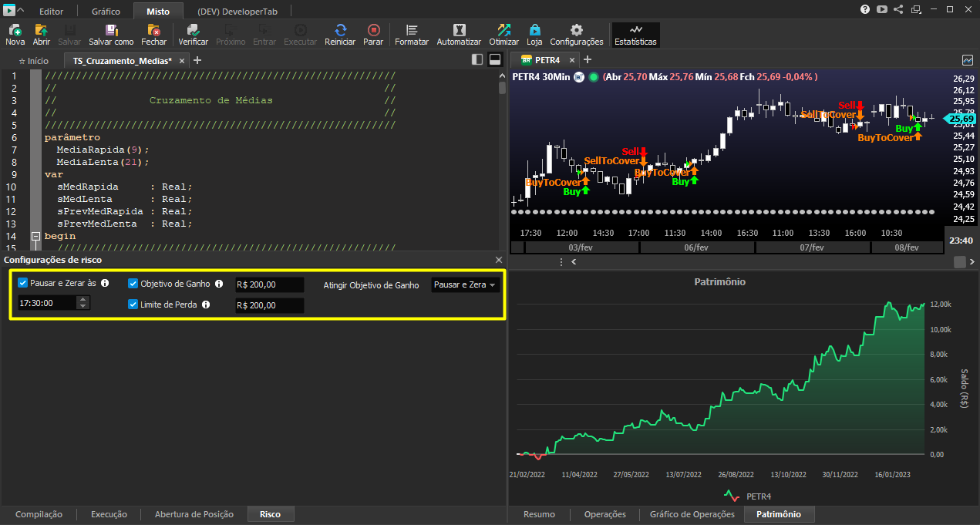Click info icon next to Objetivo de Ganho

point(219,284)
